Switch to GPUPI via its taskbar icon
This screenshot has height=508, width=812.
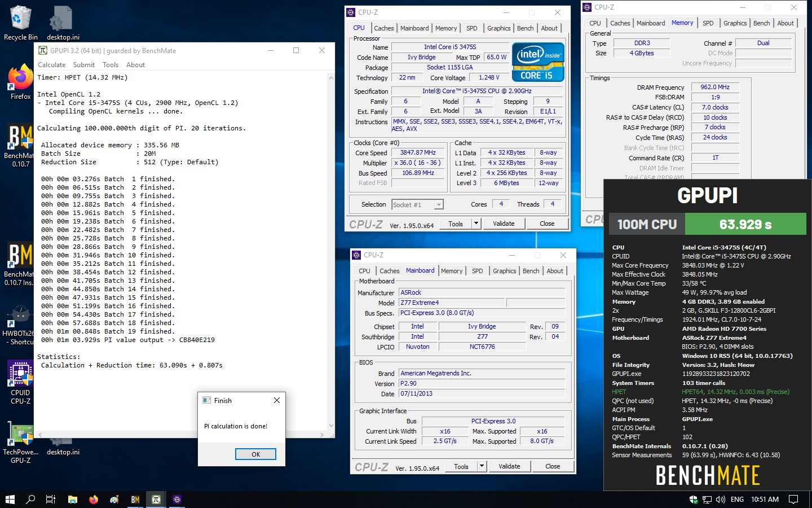(x=156, y=500)
